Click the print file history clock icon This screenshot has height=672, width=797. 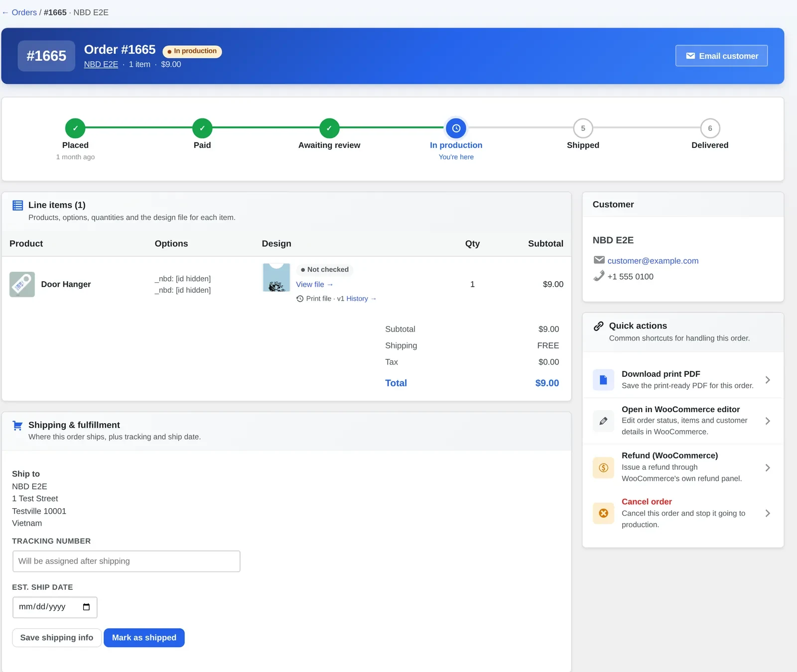click(x=300, y=299)
